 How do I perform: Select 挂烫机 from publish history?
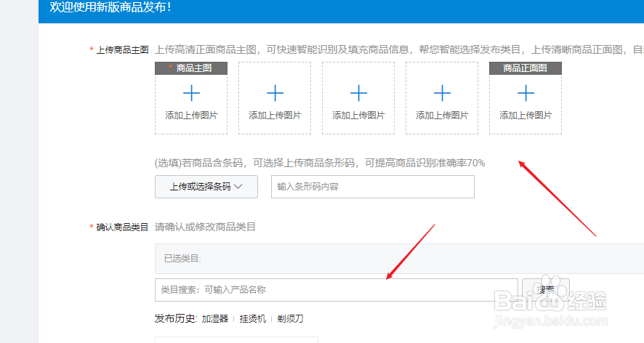coord(253,319)
